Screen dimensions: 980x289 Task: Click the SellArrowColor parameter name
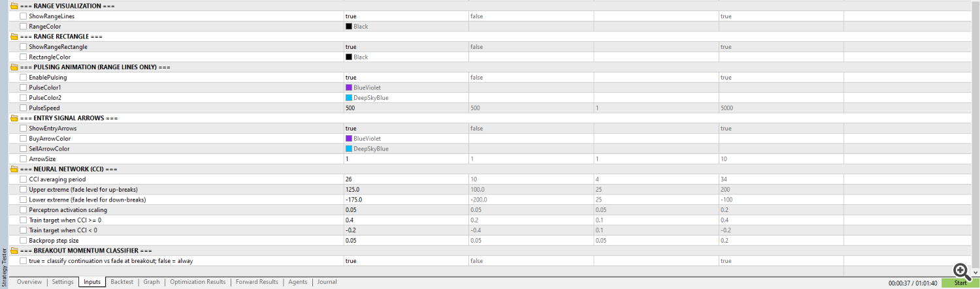(50, 149)
